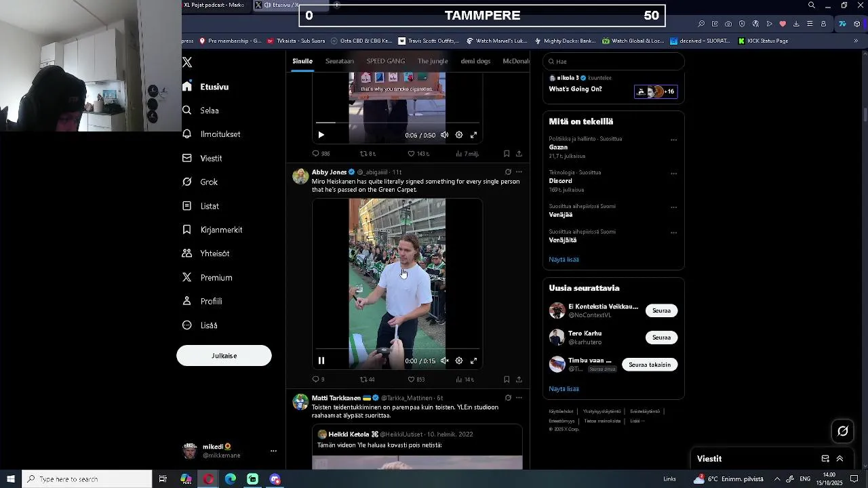Switch to SPEED GANG tab
868x488 pixels.
[x=386, y=61]
